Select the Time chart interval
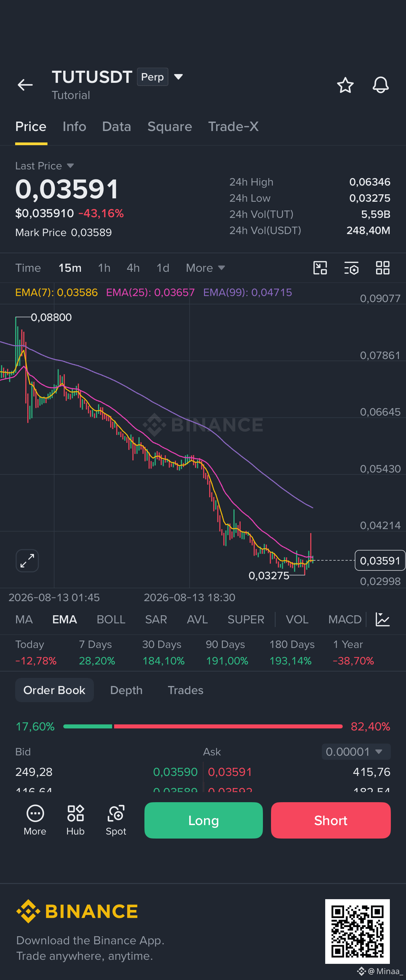406x980 pixels. (28, 268)
